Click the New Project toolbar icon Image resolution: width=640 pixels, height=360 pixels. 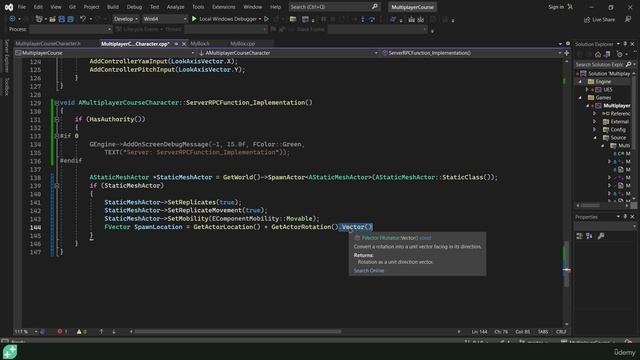click(39, 19)
